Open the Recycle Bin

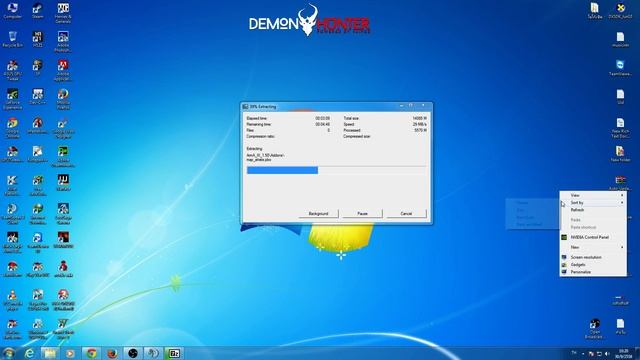(x=12, y=39)
